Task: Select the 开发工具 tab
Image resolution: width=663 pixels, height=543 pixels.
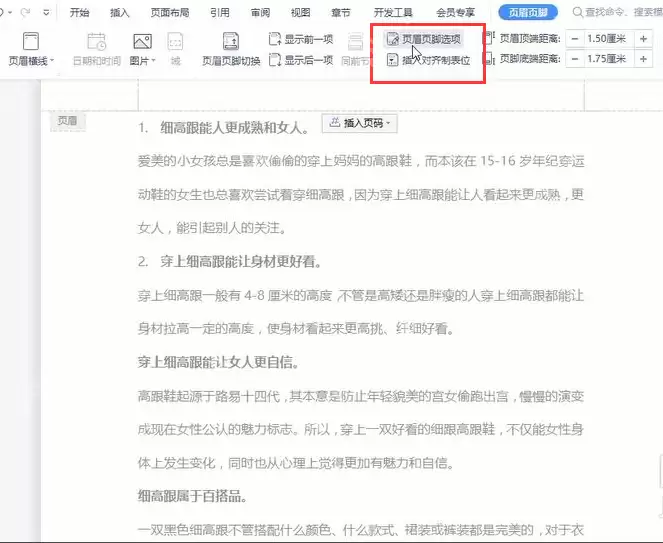Action: click(x=393, y=12)
